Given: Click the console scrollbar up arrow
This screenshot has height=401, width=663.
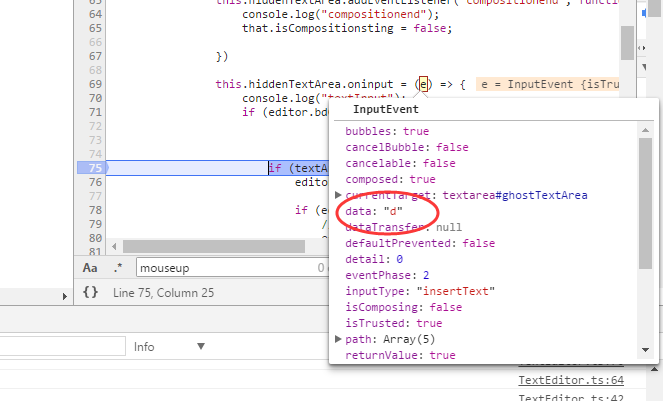Looking at the screenshot, I should pyautogui.click(x=654, y=369).
